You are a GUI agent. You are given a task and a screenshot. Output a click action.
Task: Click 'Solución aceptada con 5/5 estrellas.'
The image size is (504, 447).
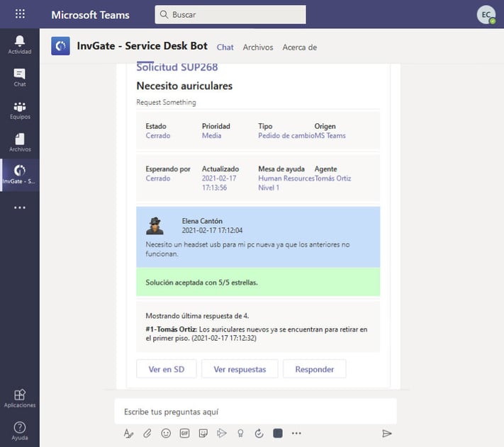pyautogui.click(x=201, y=283)
